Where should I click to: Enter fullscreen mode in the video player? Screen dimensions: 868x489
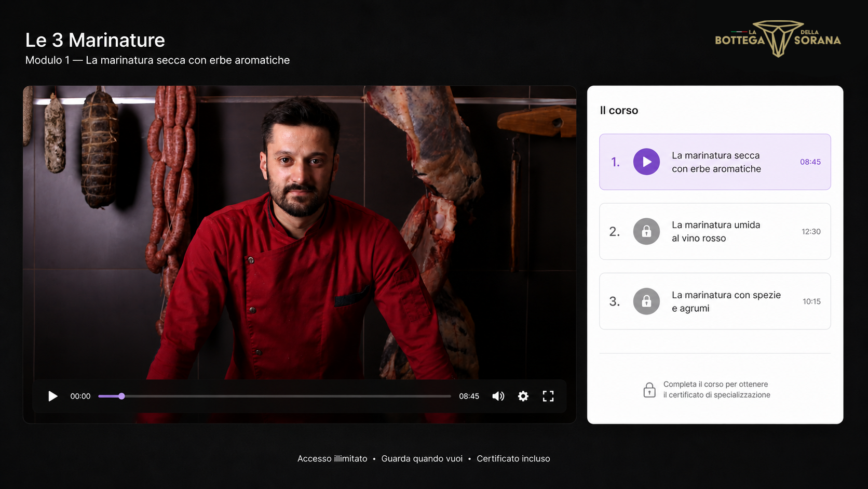548,396
